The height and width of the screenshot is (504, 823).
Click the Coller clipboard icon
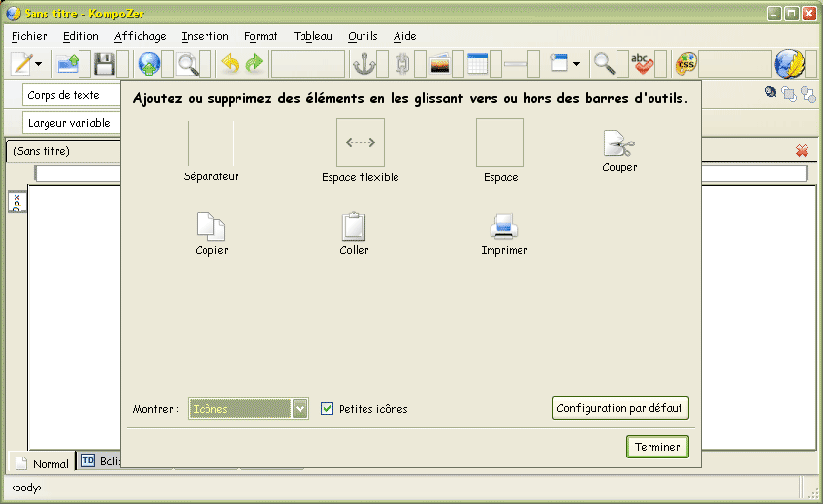click(354, 227)
